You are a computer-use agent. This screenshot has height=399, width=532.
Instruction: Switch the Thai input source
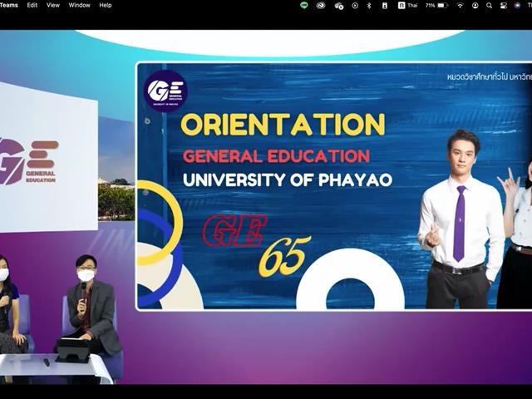tap(407, 6)
